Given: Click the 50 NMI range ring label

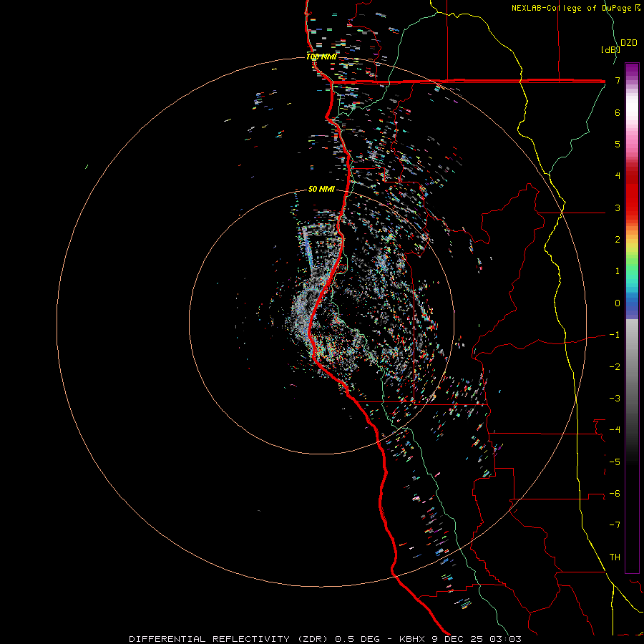Looking at the screenshot, I should pos(321,189).
